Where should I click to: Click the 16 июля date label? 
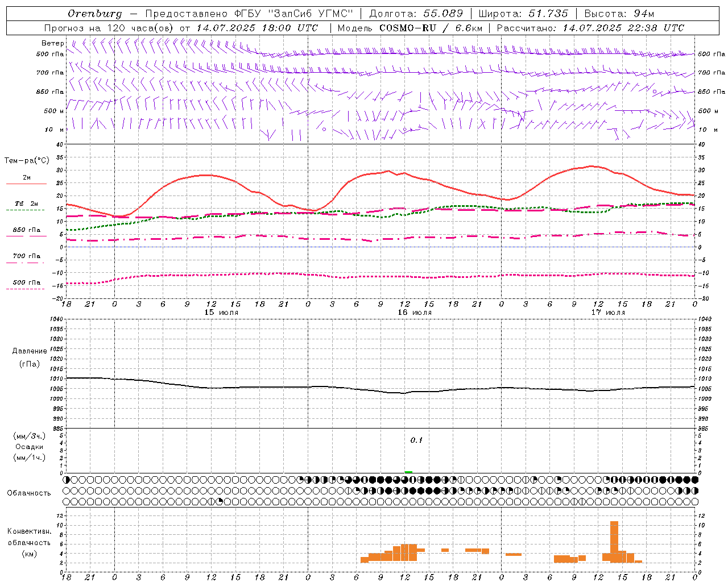click(x=415, y=313)
